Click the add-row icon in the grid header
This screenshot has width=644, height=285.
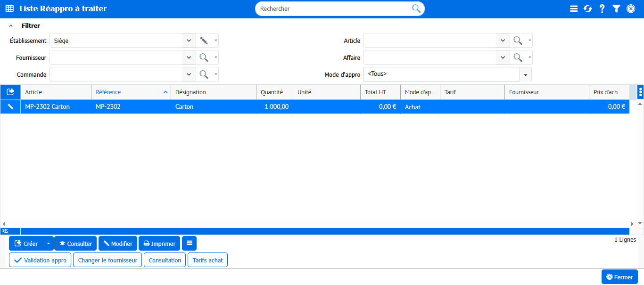click(x=10, y=92)
